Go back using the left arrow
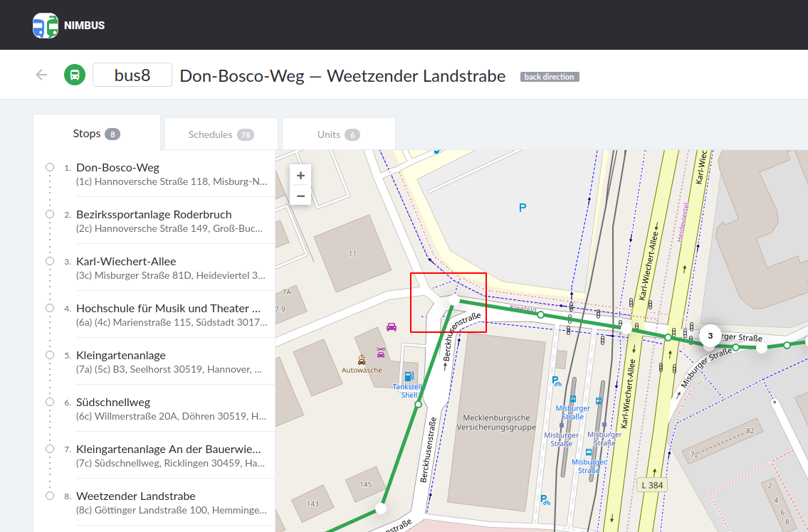 coord(41,75)
